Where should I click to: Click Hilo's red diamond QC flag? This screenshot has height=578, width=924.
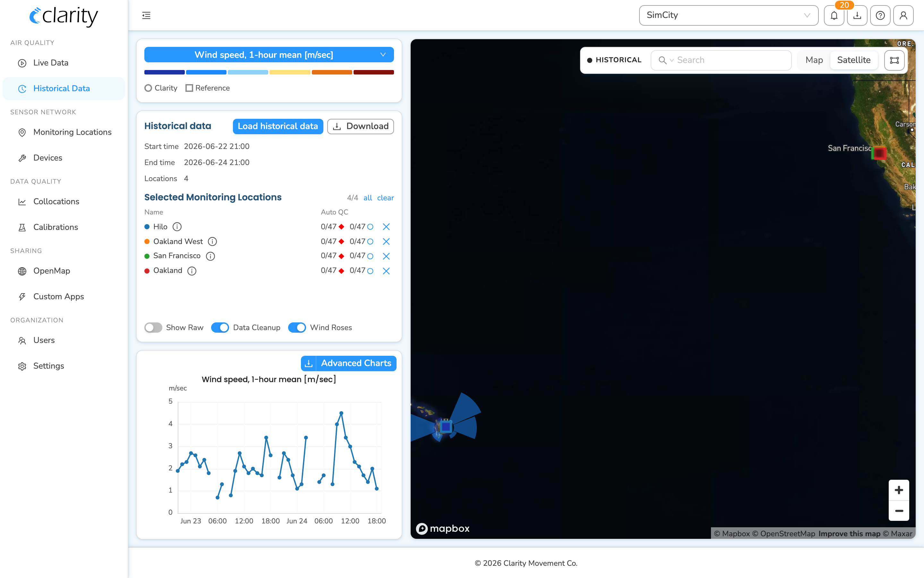point(341,227)
